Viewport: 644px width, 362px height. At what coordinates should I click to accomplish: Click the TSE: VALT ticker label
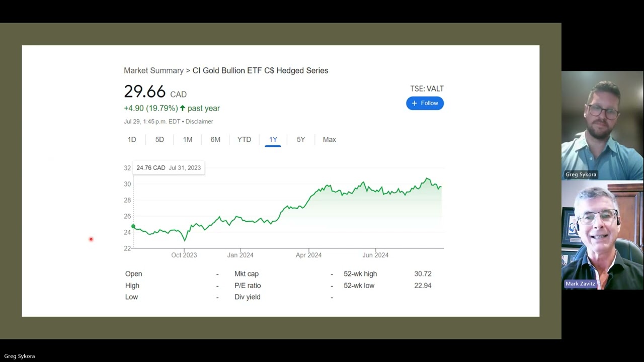tap(427, 88)
